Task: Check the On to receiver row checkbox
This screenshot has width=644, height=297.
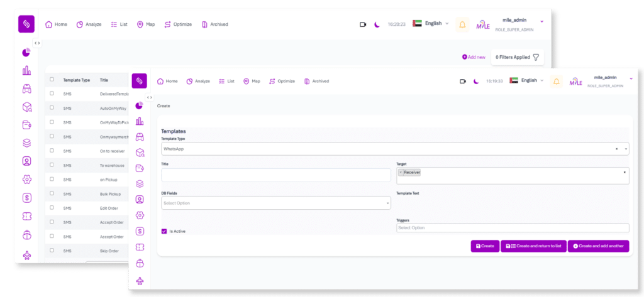Action: click(x=52, y=150)
